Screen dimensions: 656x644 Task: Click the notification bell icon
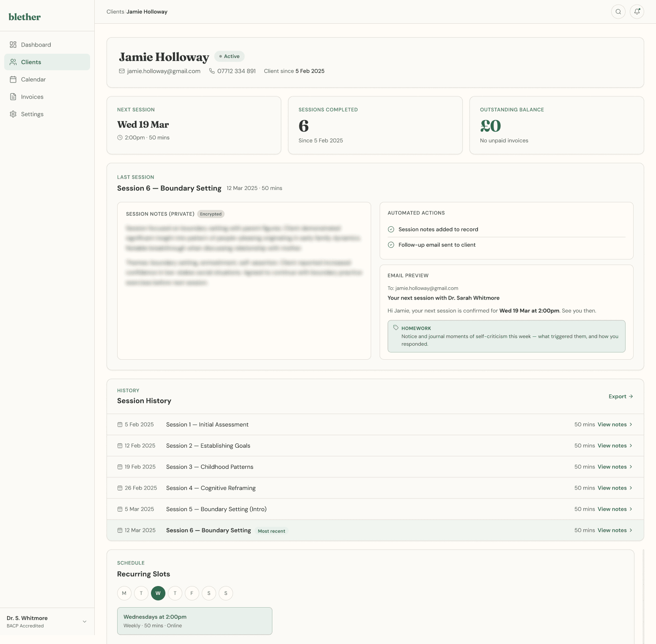tap(637, 11)
